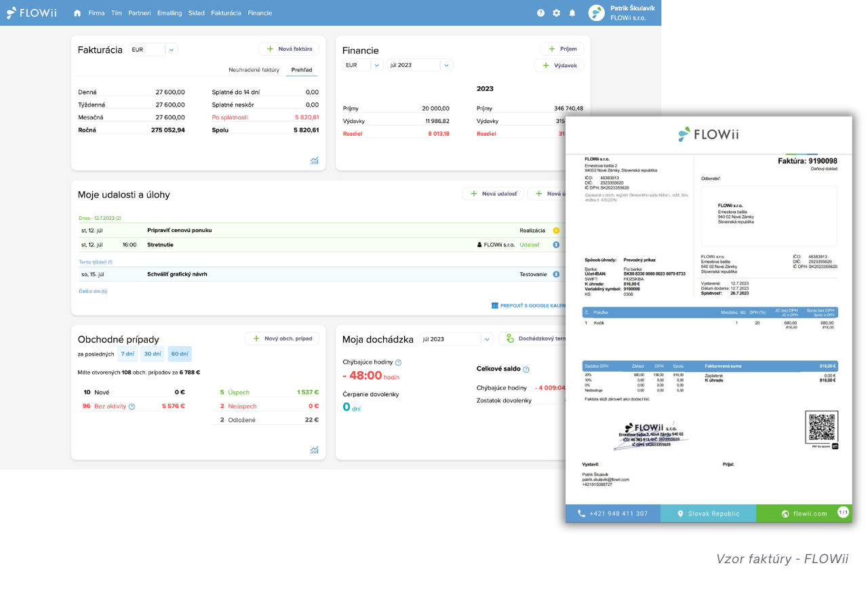Open the Fakturácia menu in top bar
Image resolution: width=868 pixels, height=591 pixels.
click(226, 13)
